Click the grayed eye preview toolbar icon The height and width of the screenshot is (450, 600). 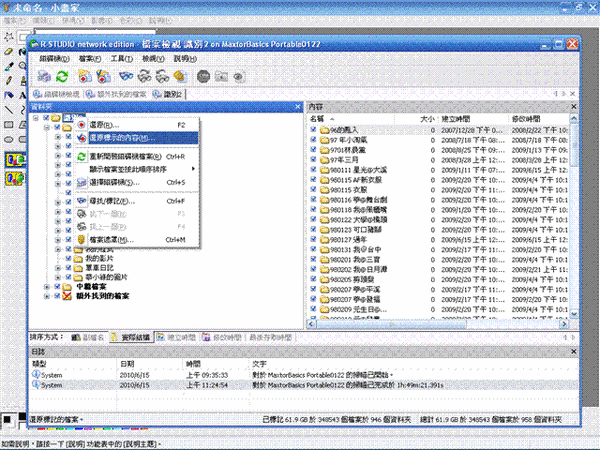[x=239, y=77]
